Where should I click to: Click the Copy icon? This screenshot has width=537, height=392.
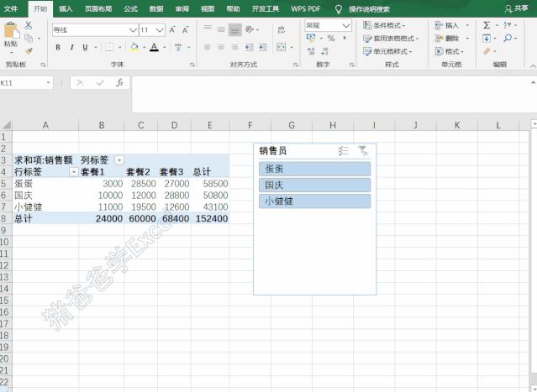coord(29,38)
